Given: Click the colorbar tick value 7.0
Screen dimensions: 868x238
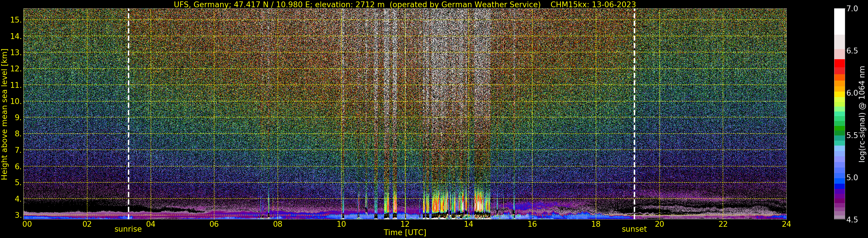Looking at the screenshot, I should pyautogui.click(x=852, y=9).
